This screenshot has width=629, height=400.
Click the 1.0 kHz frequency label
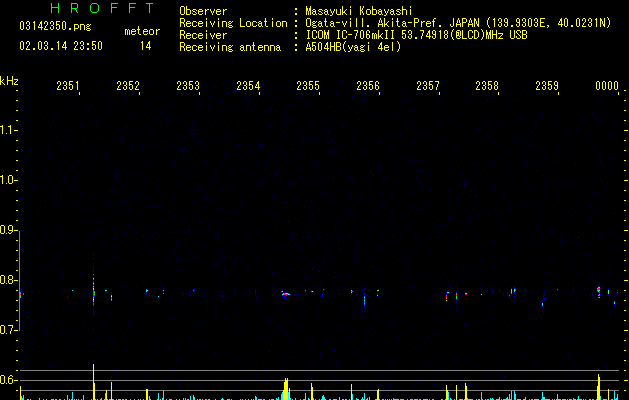(x=8, y=180)
